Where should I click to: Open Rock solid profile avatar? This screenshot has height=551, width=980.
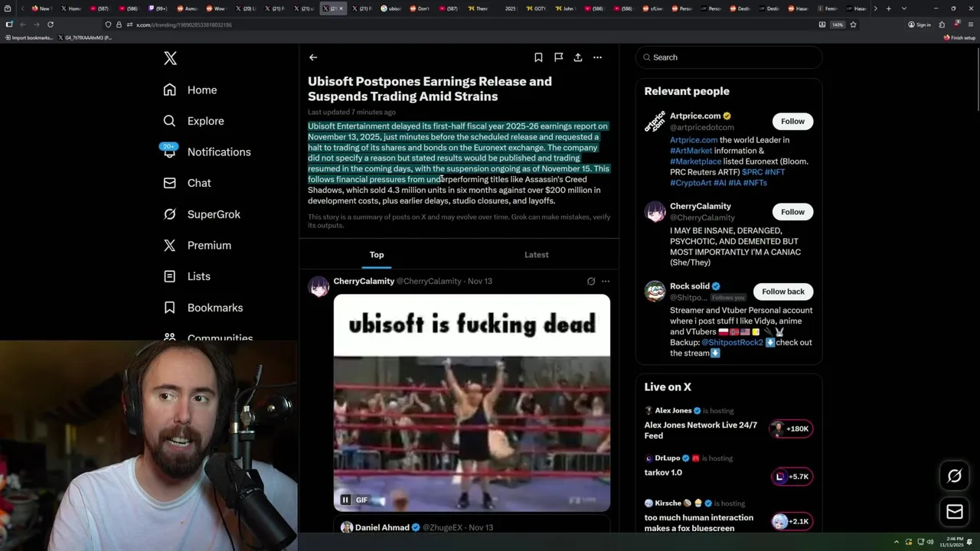[655, 292]
